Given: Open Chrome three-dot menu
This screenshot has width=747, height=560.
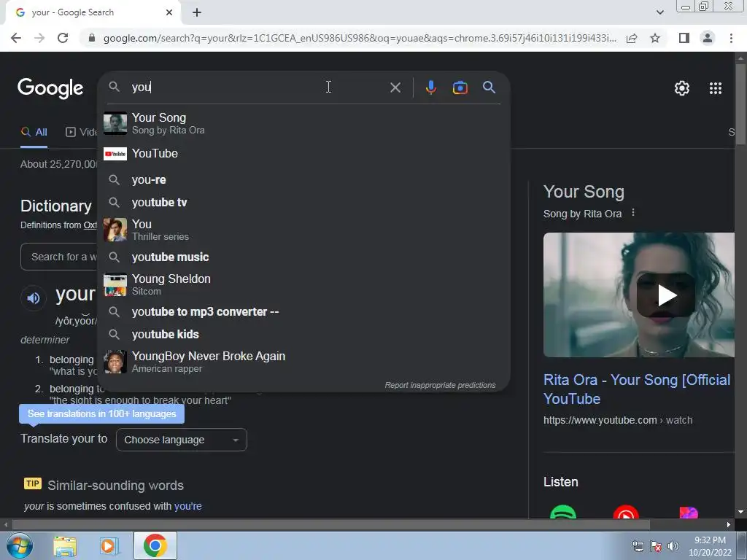Looking at the screenshot, I should pyautogui.click(x=731, y=38).
